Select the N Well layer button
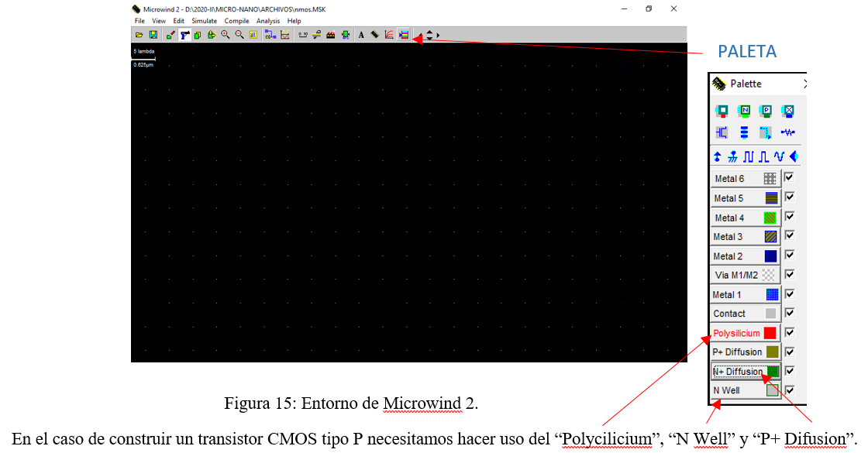Image resolution: width=868 pixels, height=453 pixels. pyautogui.click(x=746, y=390)
